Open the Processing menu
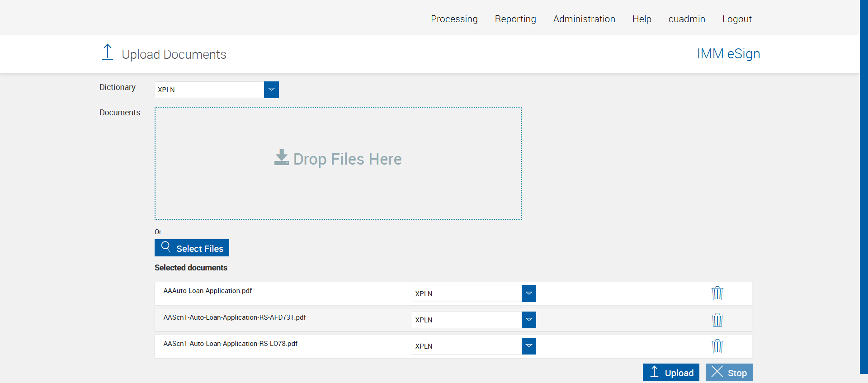 tap(454, 19)
